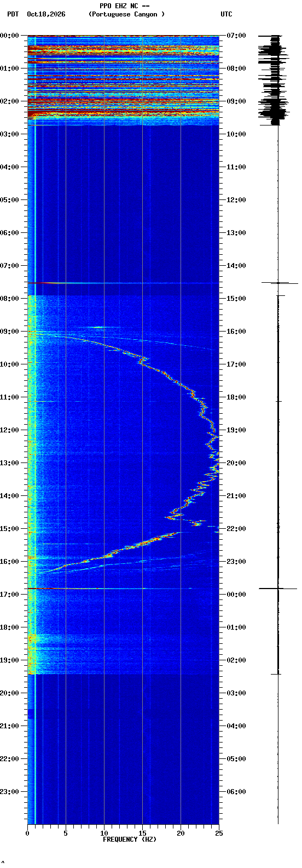Click the '16:00' PDT axis label
The height and width of the screenshot is (868, 302).
point(10,562)
